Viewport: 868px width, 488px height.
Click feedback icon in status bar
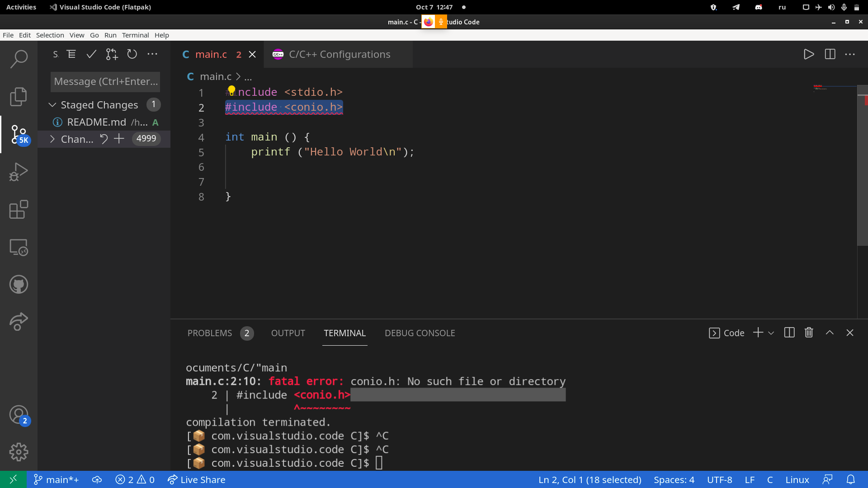(828, 479)
